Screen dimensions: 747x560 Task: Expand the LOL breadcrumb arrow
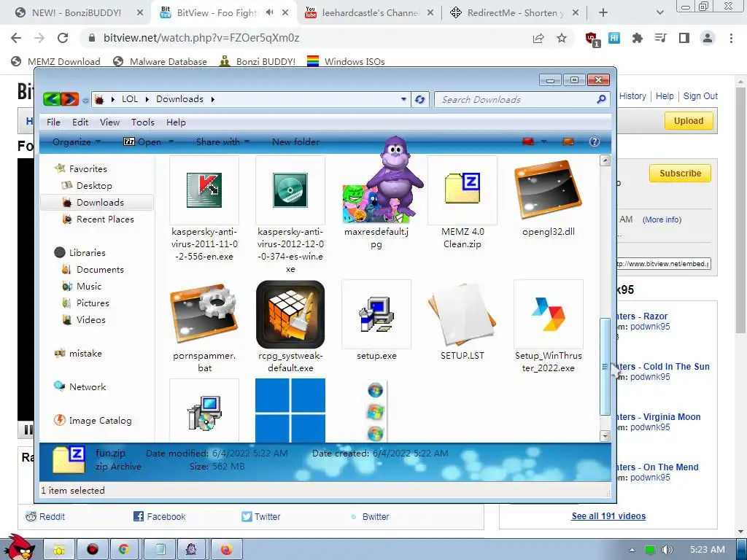147,99
